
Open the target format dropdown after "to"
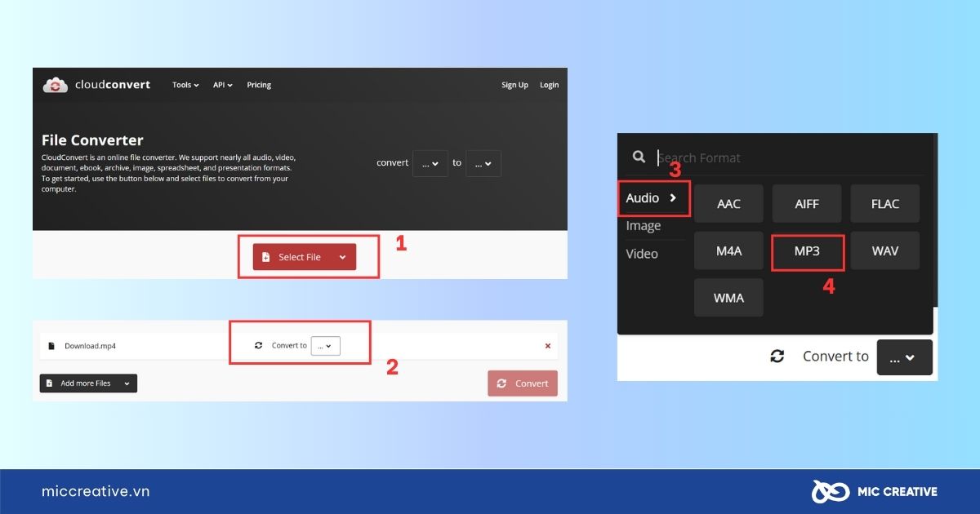point(483,163)
